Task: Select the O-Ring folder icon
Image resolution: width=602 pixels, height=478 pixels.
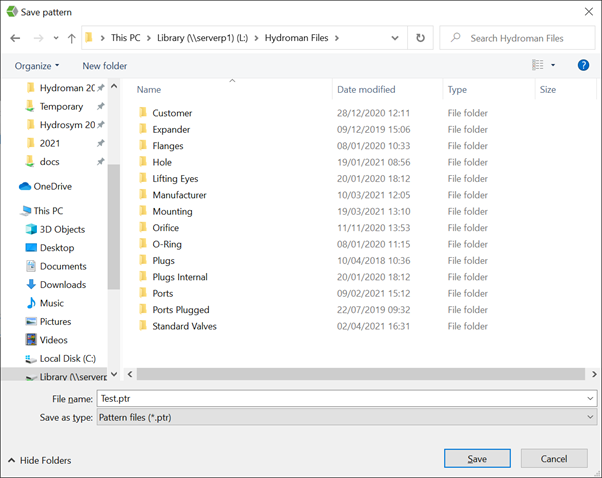Action: 143,243
